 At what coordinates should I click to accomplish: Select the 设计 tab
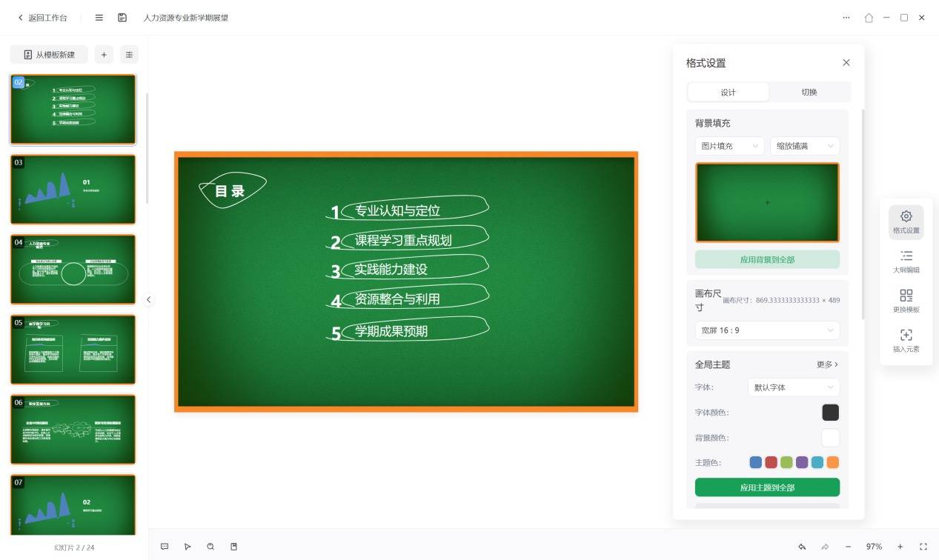(x=728, y=93)
